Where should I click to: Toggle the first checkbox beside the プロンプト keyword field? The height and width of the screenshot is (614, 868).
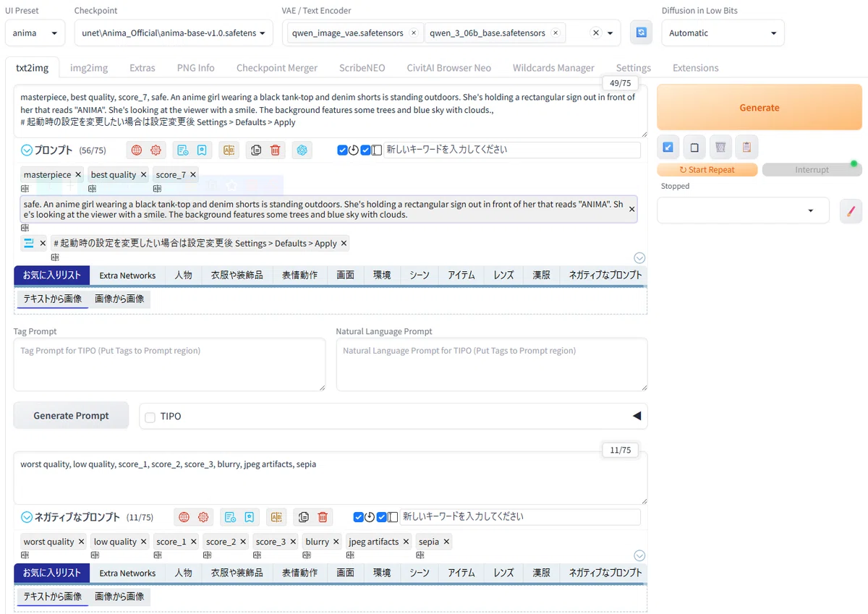[342, 150]
